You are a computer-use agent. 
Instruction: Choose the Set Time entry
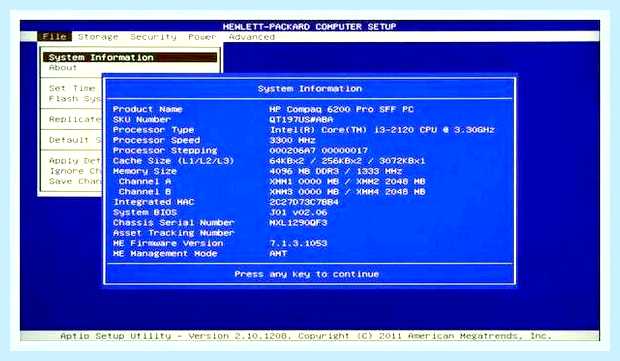(72, 88)
